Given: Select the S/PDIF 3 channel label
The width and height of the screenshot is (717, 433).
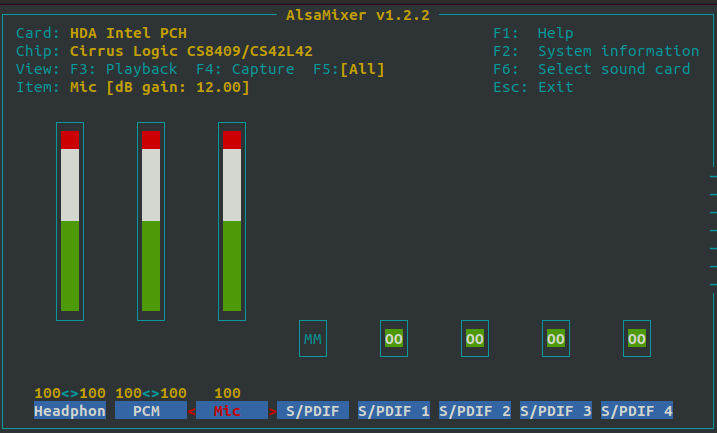Looking at the screenshot, I should pos(556,411).
